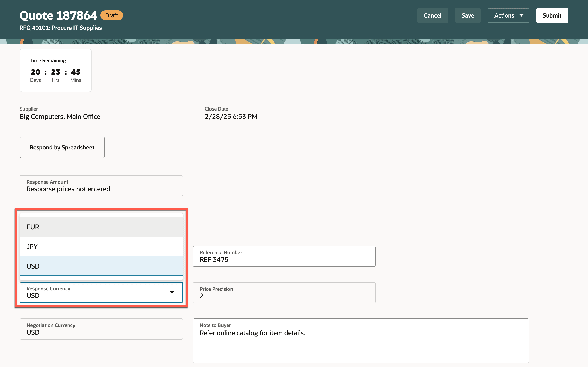Click the Negotiation Currency field
This screenshot has width=588, height=367.
[101, 329]
